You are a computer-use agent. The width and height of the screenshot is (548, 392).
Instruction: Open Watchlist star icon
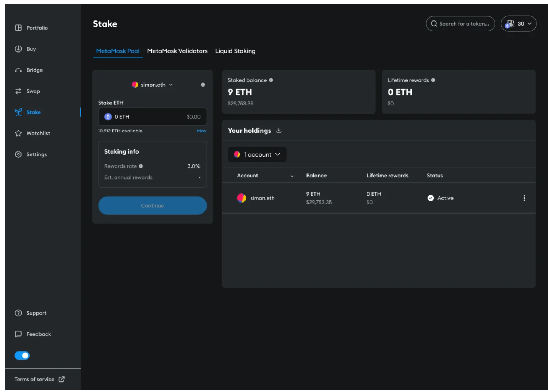[x=18, y=133]
